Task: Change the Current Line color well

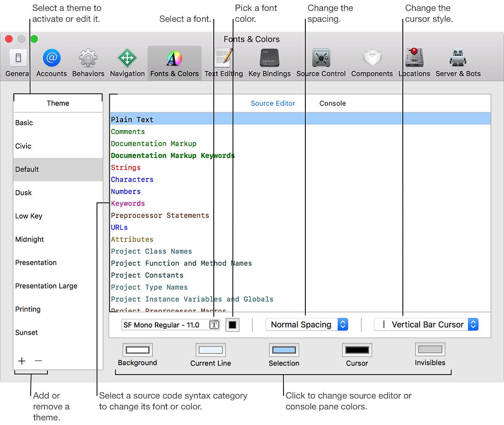Action: [x=210, y=350]
